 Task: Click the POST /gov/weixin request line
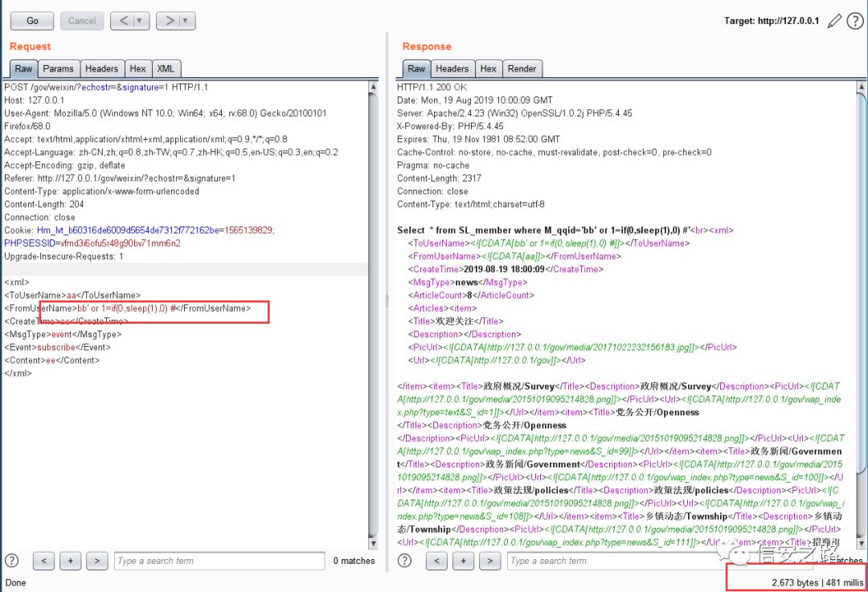point(106,88)
